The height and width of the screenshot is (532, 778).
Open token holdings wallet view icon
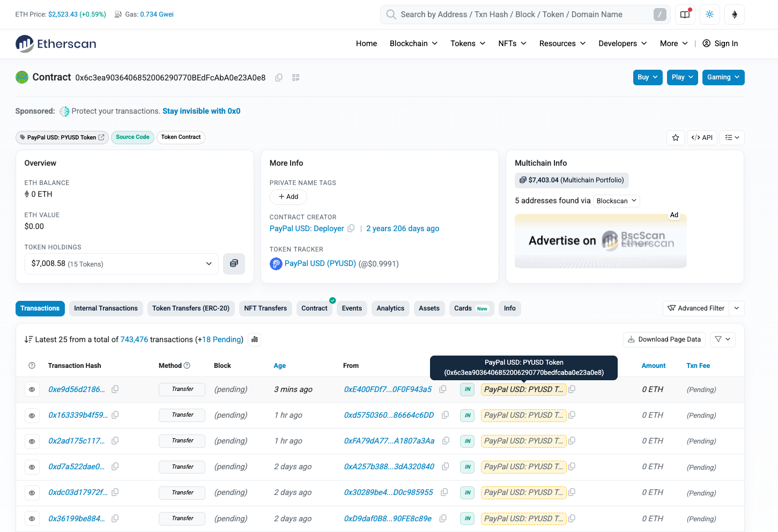[x=234, y=264]
